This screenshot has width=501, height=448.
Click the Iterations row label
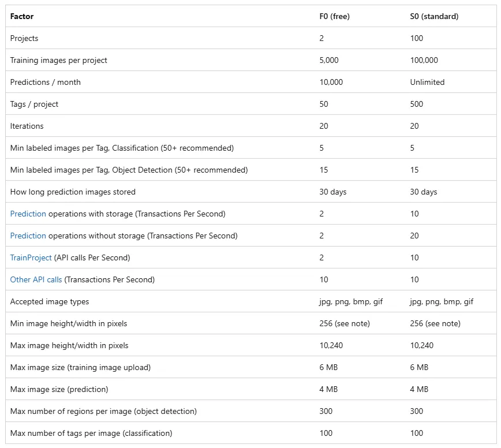27,126
